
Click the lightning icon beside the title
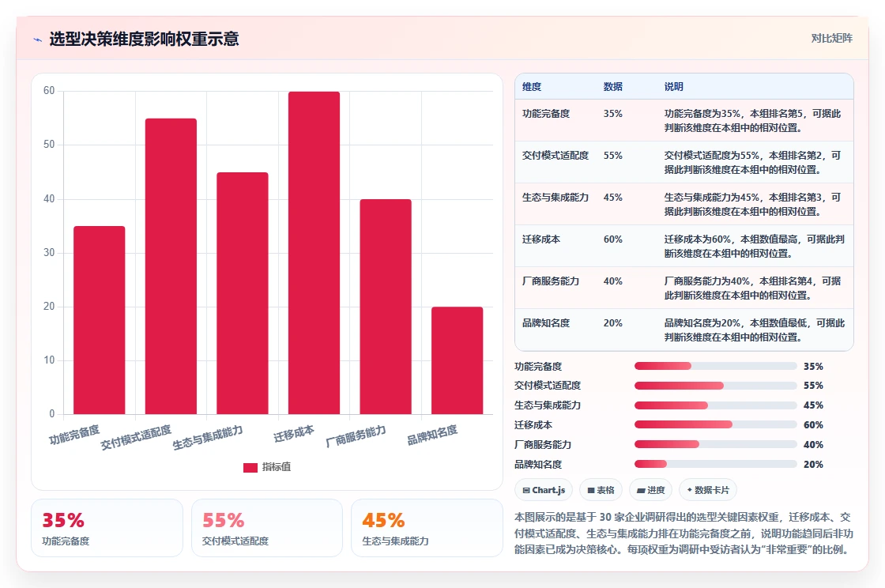tap(38, 40)
